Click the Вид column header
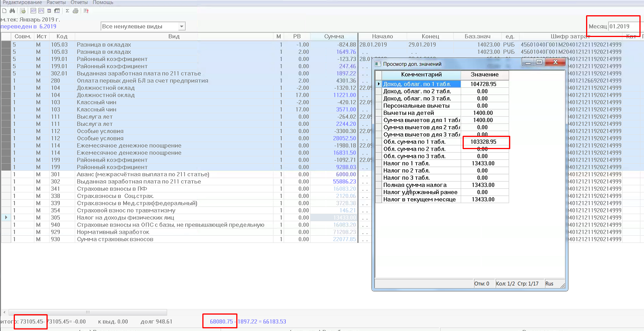Screen dimensions: 644x331 (174, 36)
